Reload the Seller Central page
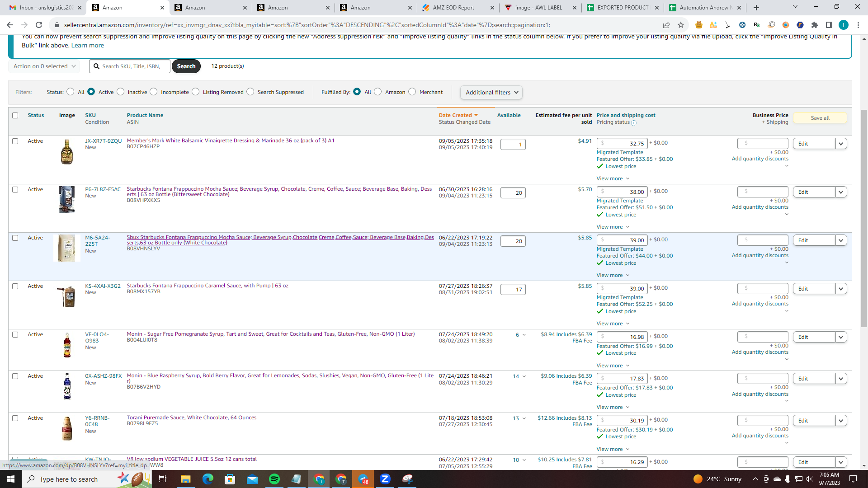Image resolution: width=868 pixels, height=488 pixels. click(x=39, y=25)
